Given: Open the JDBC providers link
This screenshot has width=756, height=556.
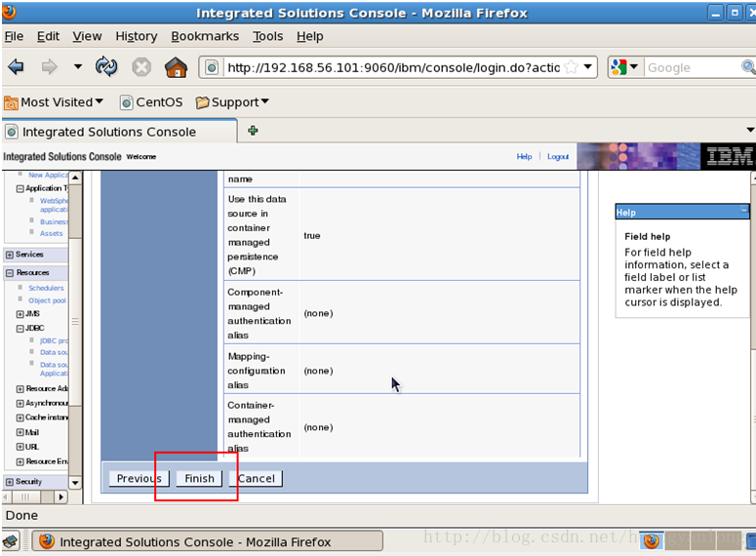Looking at the screenshot, I should click(54, 340).
